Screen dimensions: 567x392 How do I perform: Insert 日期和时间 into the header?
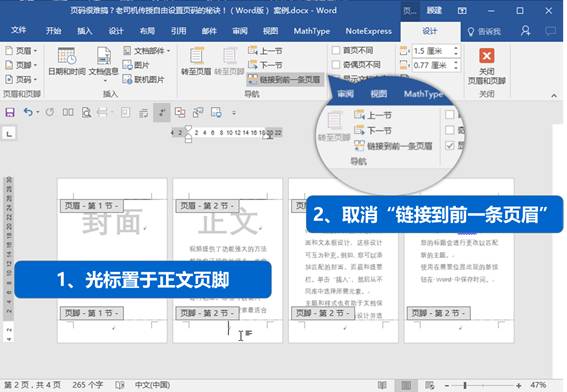(x=67, y=61)
